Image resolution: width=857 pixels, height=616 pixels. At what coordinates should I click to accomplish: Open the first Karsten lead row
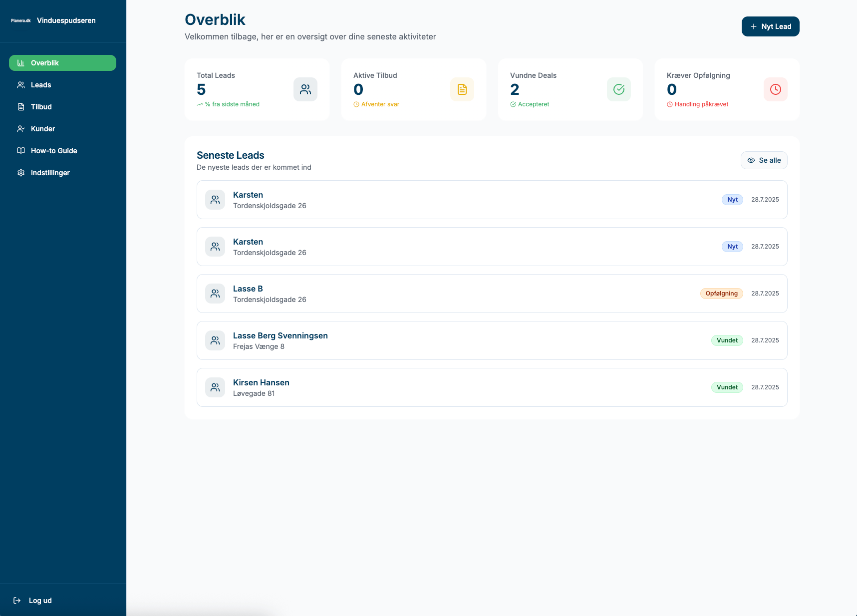pos(449,200)
